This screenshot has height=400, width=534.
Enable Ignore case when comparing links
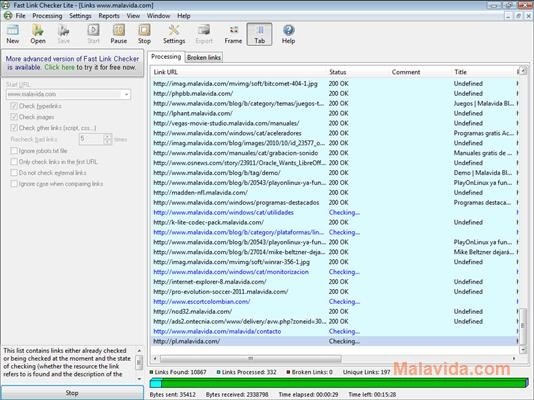[14, 183]
